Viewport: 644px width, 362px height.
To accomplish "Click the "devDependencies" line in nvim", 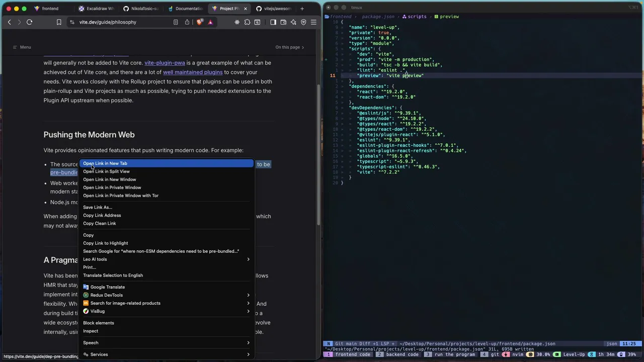I will pos(375,108).
